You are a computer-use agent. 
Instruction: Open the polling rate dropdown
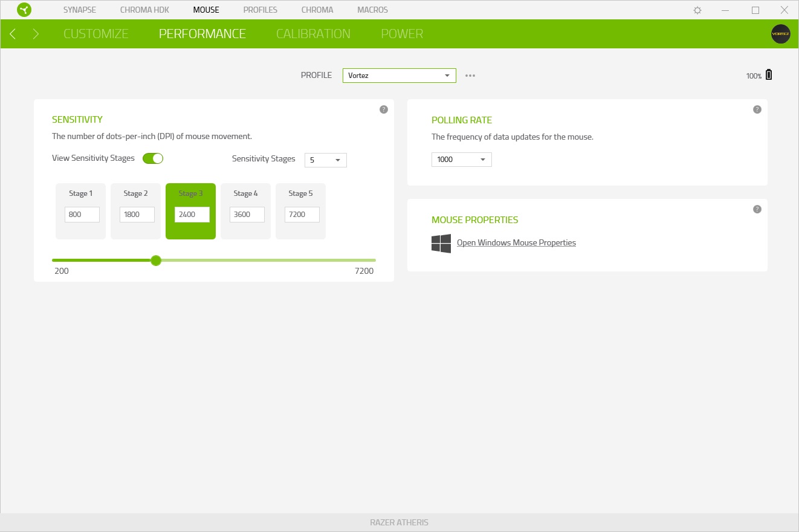(x=462, y=160)
